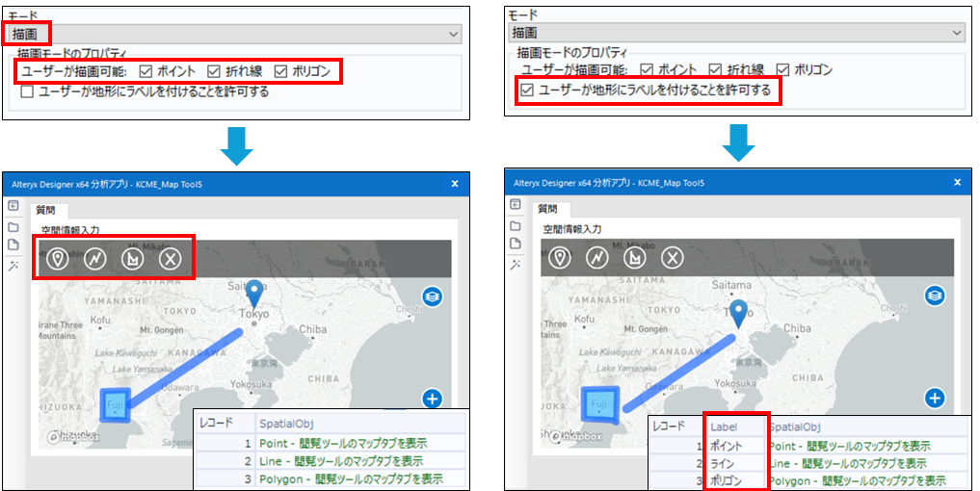The width and height of the screenshot is (980, 491).
Task: Enable label permission checkbox in left properties
Action: click(x=28, y=92)
